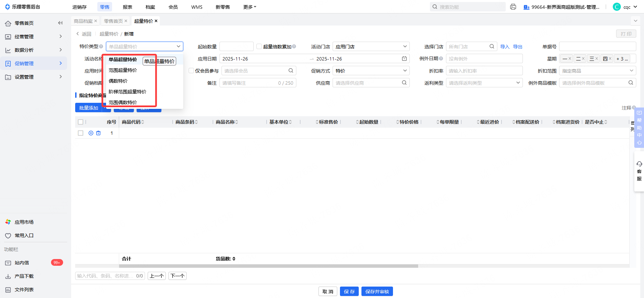
Task: Select 范围超量特价 from the dropdown list
Action: (123, 70)
